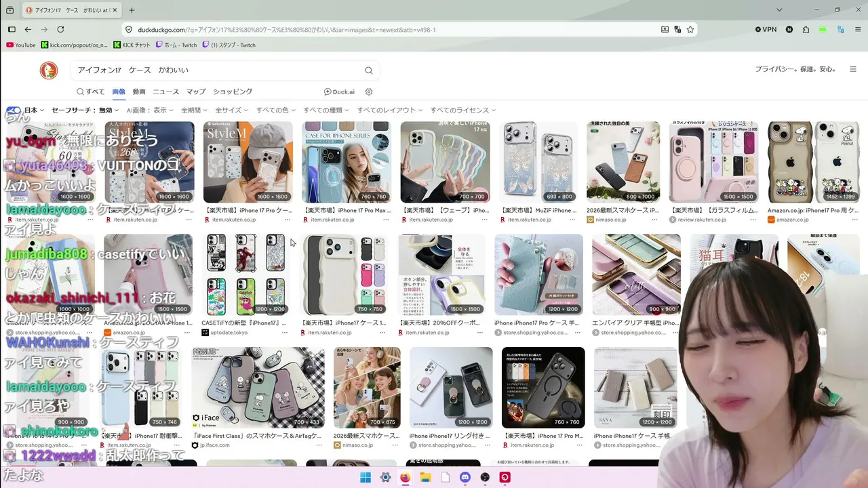Switch to the 動画 videos tab

pyautogui.click(x=139, y=91)
